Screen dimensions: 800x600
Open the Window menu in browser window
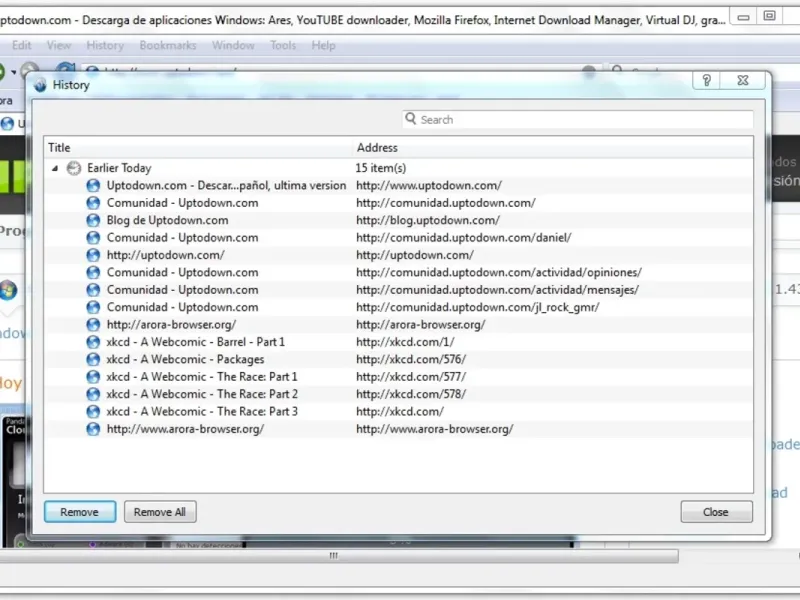click(x=233, y=45)
